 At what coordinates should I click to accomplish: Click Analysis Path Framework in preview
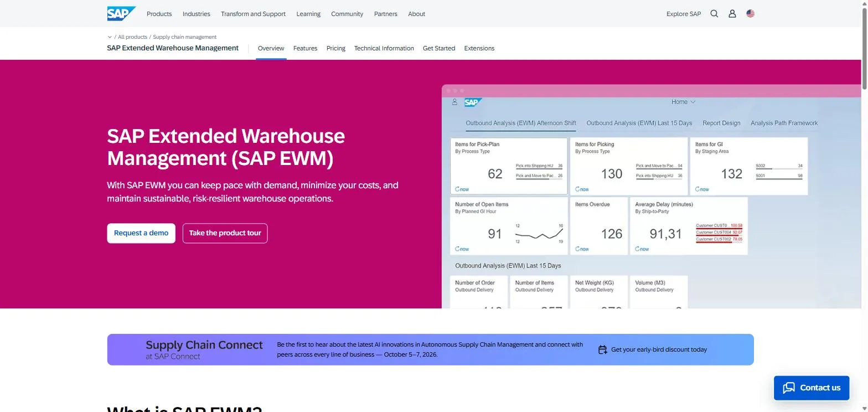784,123
